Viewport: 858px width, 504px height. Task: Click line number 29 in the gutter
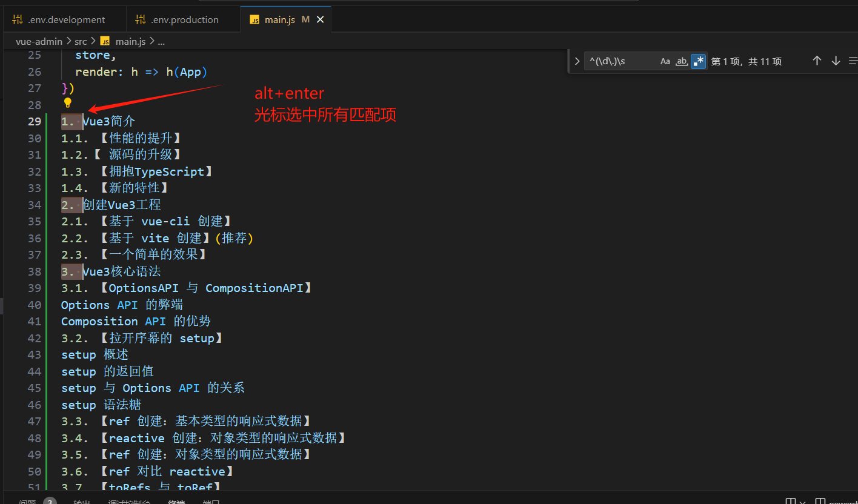point(35,121)
